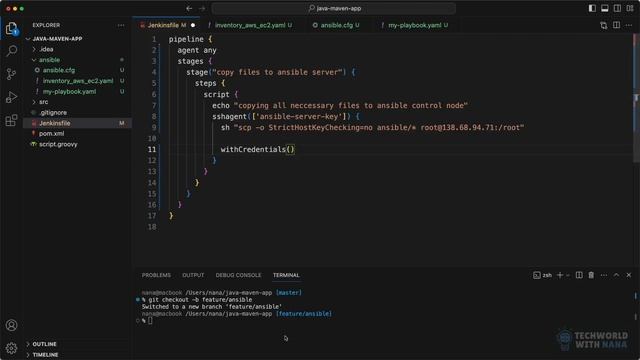Open the Extensions view
This screenshot has height=360, width=640.
[11, 120]
